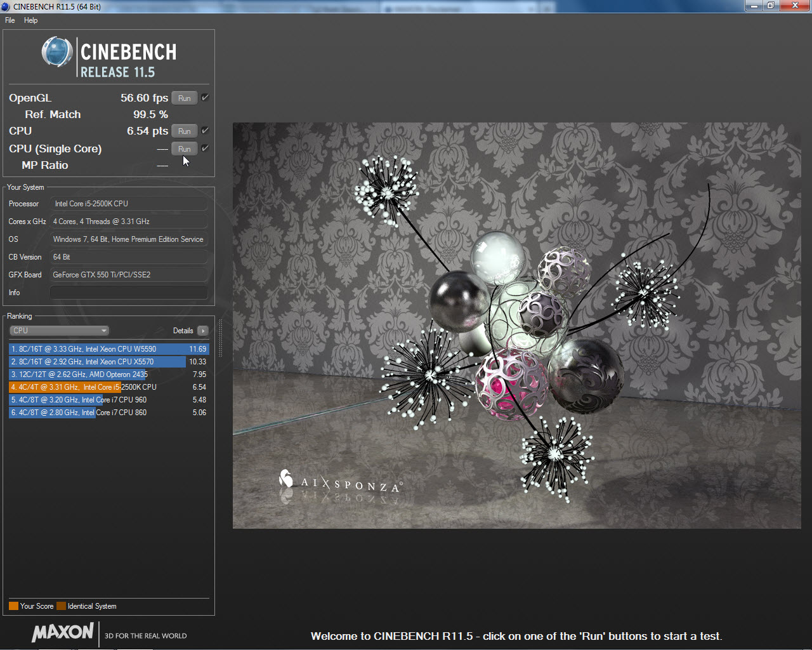
Task: Expand ranking Details with arrow button
Action: [x=203, y=331]
